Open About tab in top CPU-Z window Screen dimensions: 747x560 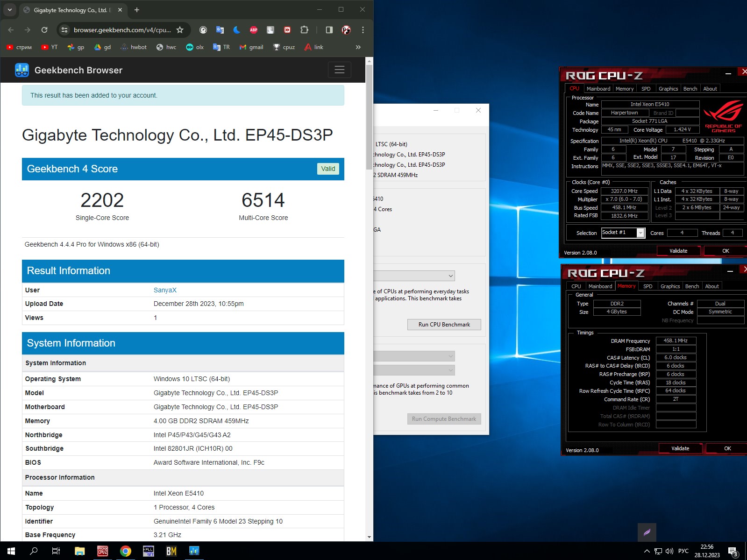point(710,89)
